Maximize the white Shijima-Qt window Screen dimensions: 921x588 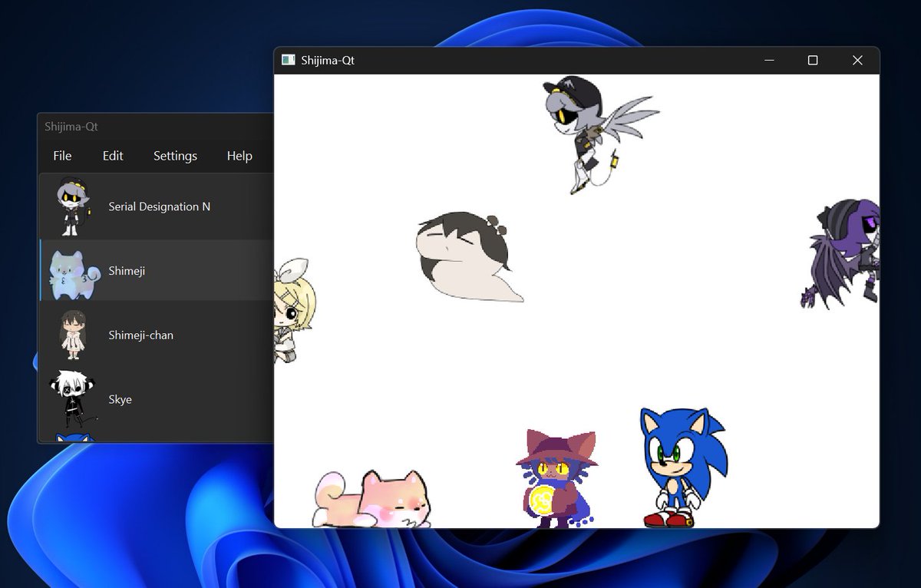pos(813,60)
